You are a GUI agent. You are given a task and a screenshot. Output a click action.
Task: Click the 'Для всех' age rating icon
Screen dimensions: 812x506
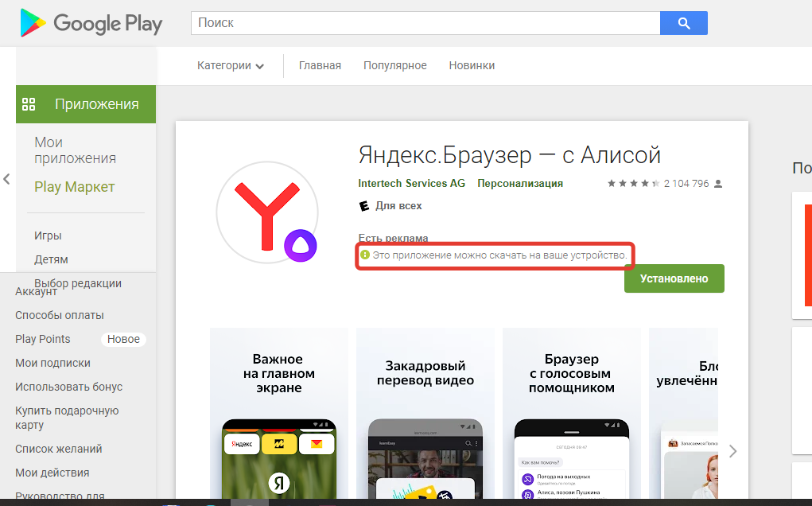pyautogui.click(x=364, y=204)
